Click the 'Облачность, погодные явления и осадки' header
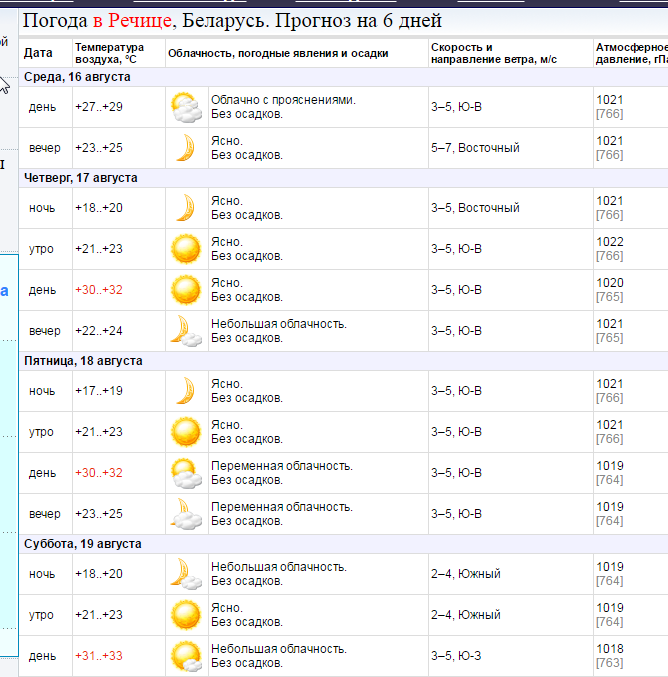 (x=278, y=53)
